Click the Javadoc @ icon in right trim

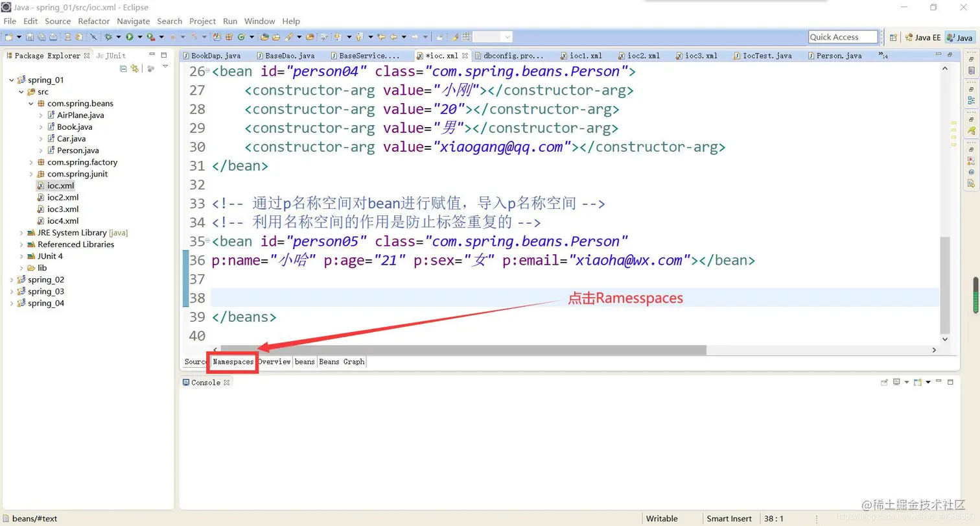tap(971, 172)
